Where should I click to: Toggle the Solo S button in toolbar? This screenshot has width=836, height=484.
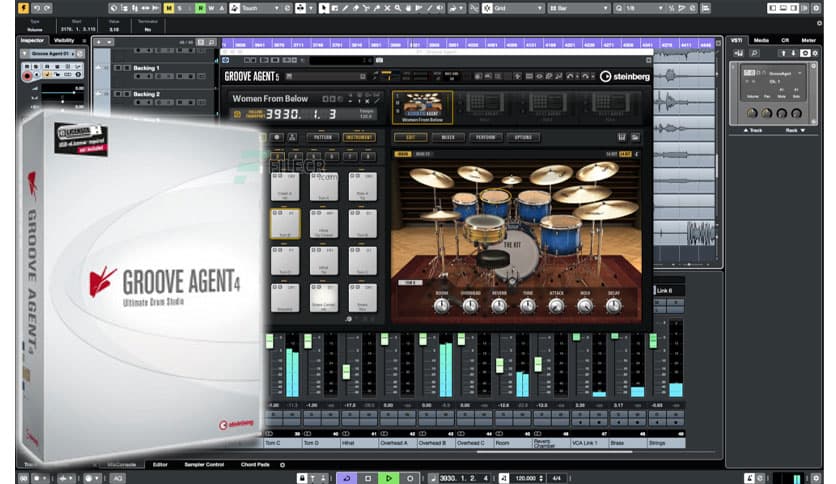click(180, 8)
